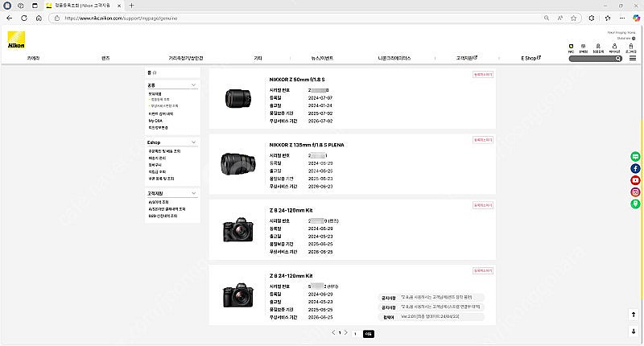The width and height of the screenshot is (644, 346).
Task: Open the green chat floating icon
Action: [x=635, y=156]
